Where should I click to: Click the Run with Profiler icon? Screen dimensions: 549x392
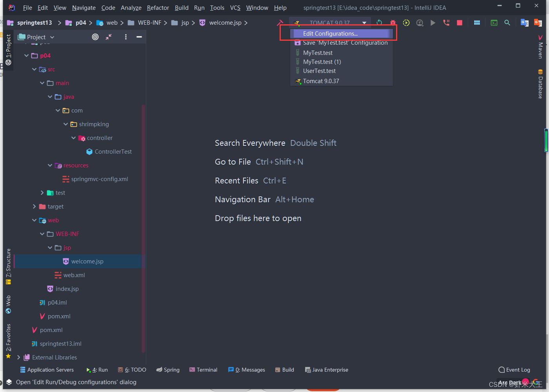coord(420,23)
